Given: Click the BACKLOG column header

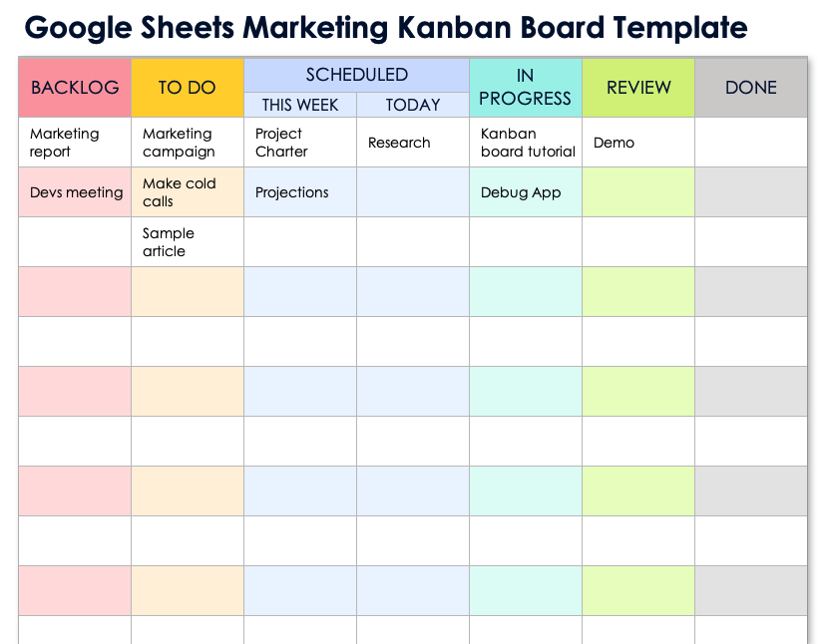Looking at the screenshot, I should 75,88.
